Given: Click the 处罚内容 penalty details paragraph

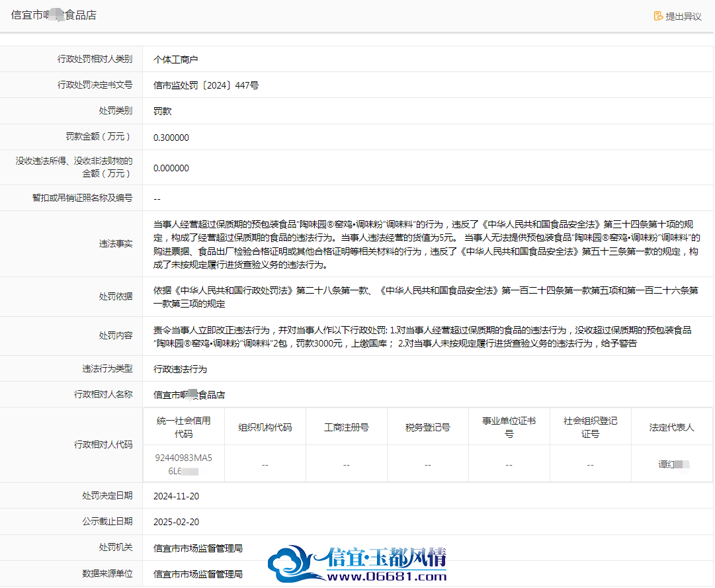Looking at the screenshot, I should pyautogui.click(x=423, y=337).
